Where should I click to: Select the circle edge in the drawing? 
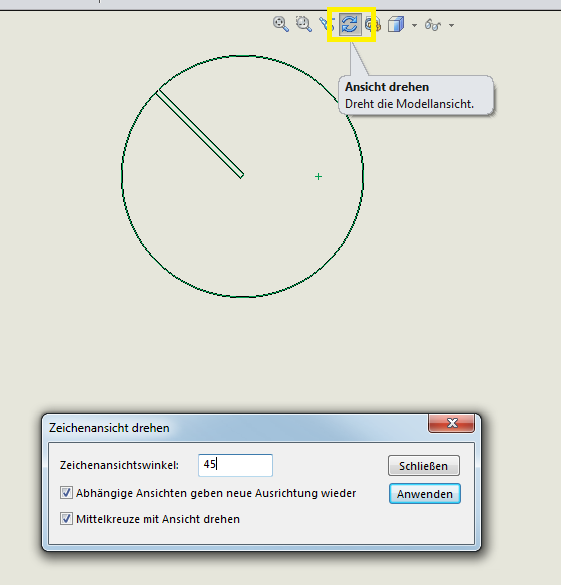pyautogui.click(x=363, y=176)
